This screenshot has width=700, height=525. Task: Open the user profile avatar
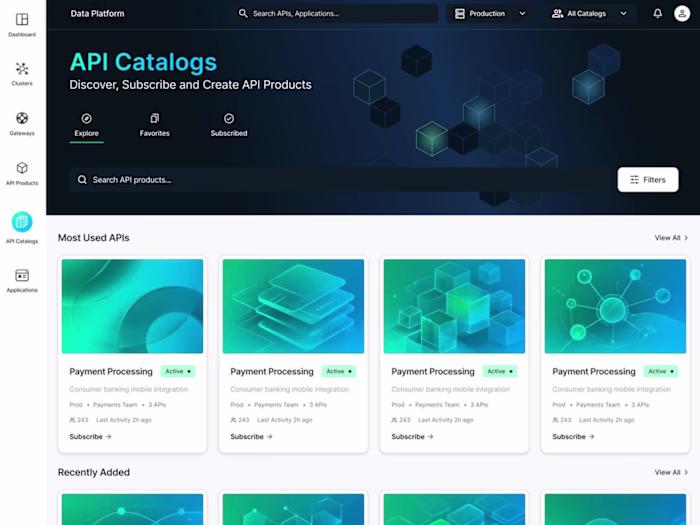(682, 13)
